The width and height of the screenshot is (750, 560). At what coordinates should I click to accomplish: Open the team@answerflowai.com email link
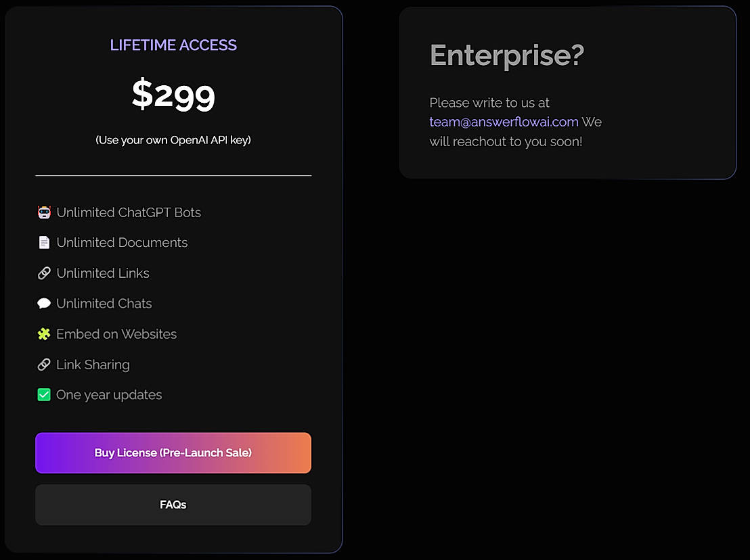504,122
